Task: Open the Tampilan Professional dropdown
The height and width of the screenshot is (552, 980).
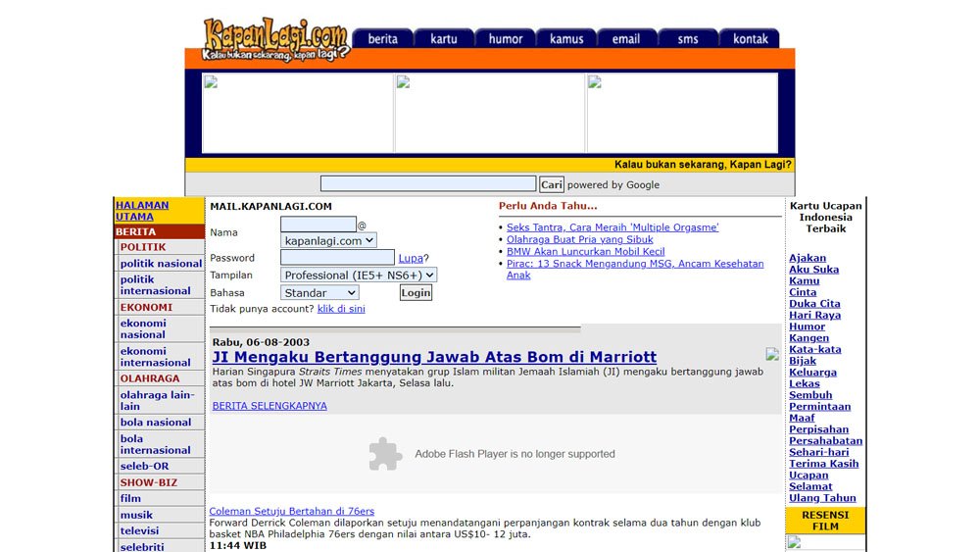Action: click(x=358, y=276)
